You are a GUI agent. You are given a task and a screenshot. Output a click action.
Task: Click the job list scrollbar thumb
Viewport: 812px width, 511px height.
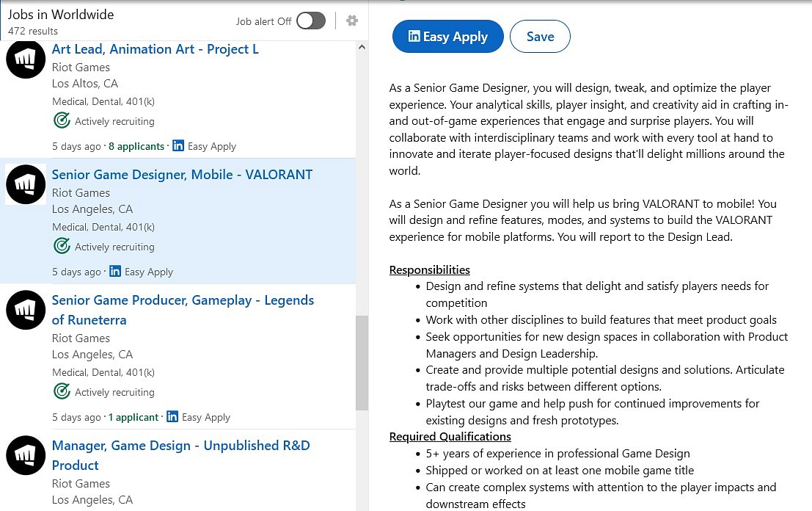(362, 363)
